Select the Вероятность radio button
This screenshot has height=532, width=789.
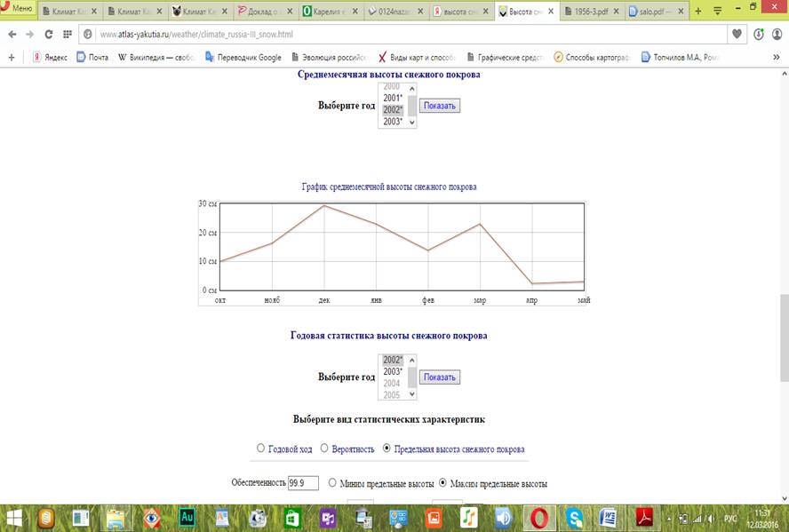click(324, 448)
